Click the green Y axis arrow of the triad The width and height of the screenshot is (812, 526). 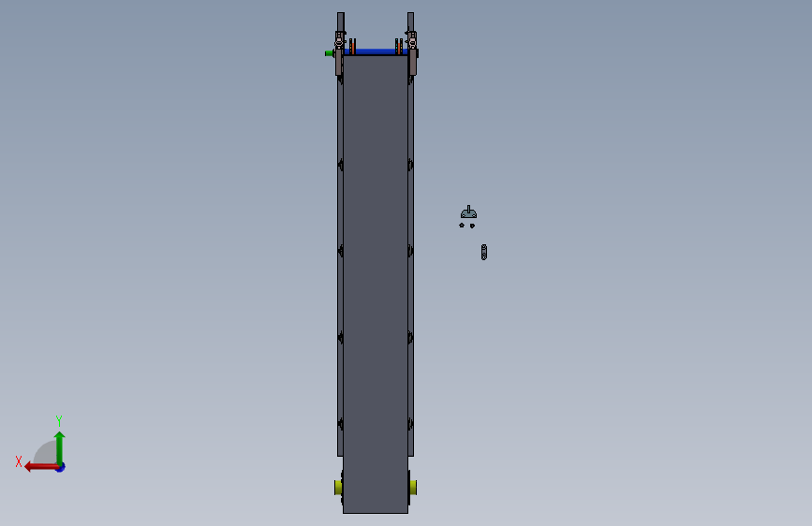click(x=60, y=447)
